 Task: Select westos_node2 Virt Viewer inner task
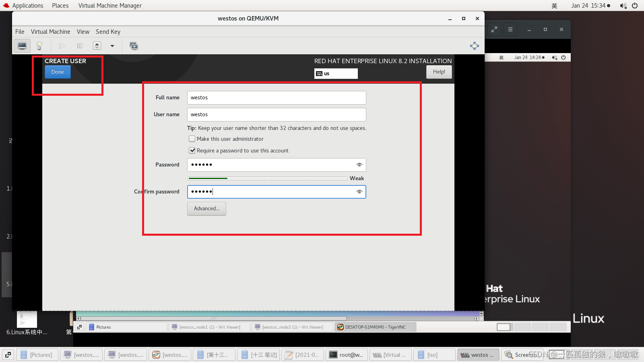pos(293,327)
